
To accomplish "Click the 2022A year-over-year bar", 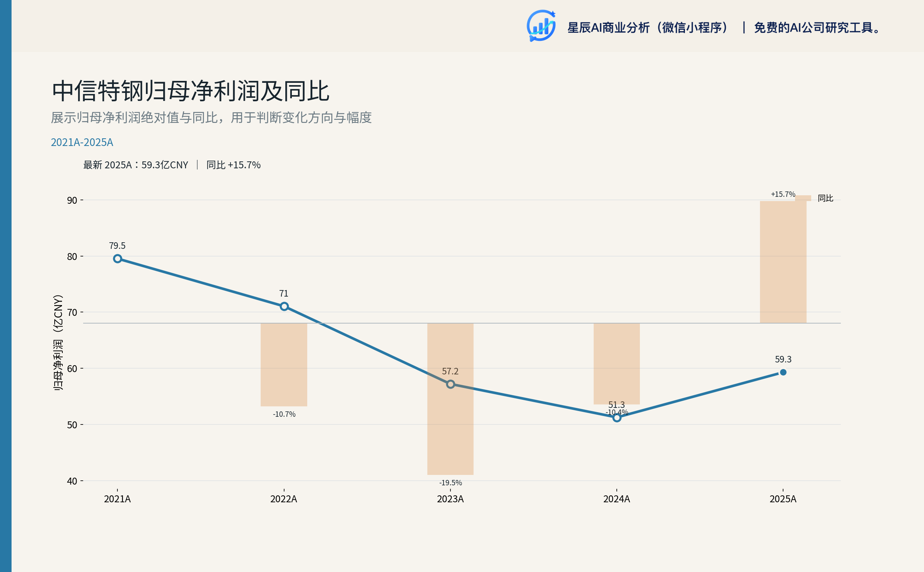I will (284, 365).
